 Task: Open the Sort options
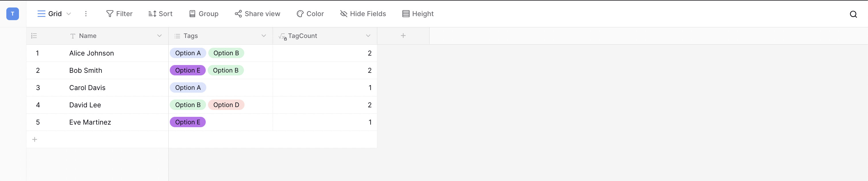click(160, 14)
